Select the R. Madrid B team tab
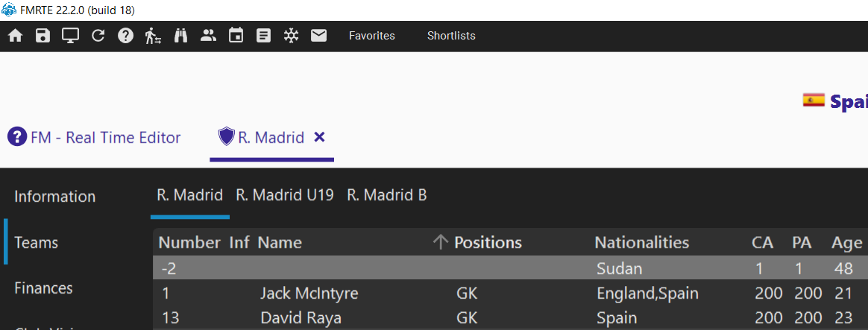 point(387,195)
